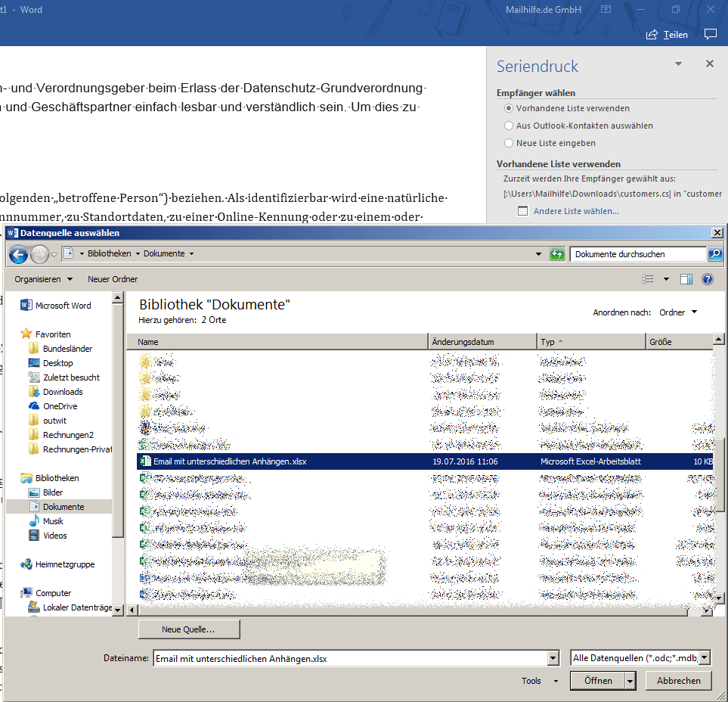
Task: Open the Organisieren menu
Action: click(x=43, y=279)
